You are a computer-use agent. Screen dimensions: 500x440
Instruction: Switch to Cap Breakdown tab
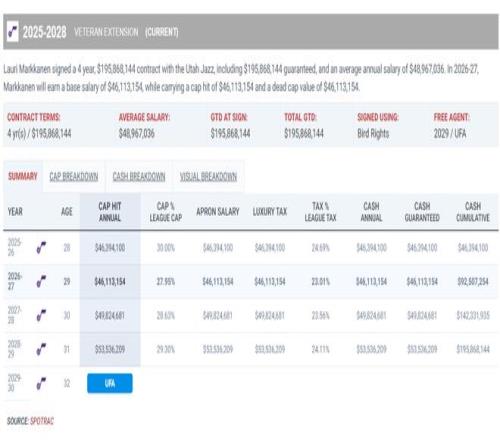click(74, 176)
